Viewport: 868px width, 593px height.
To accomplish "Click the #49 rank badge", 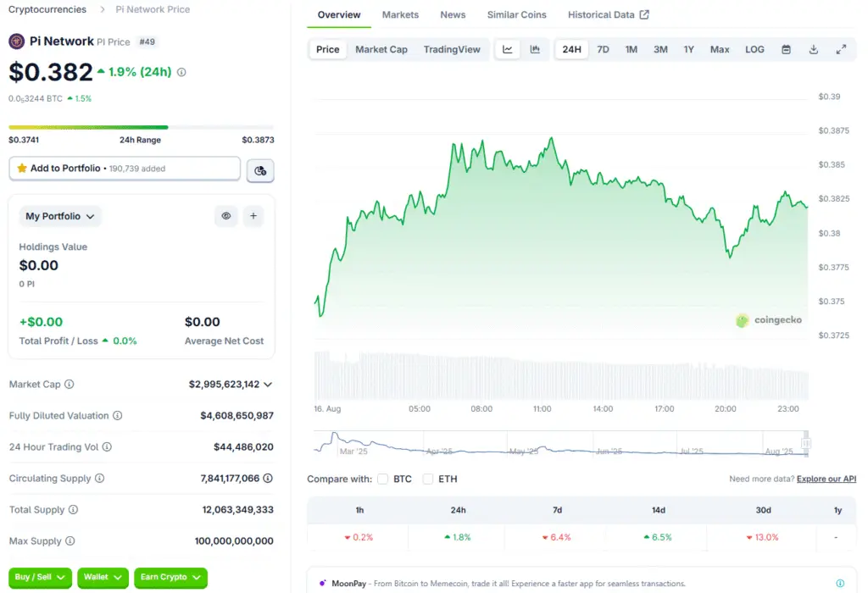I will pos(147,42).
